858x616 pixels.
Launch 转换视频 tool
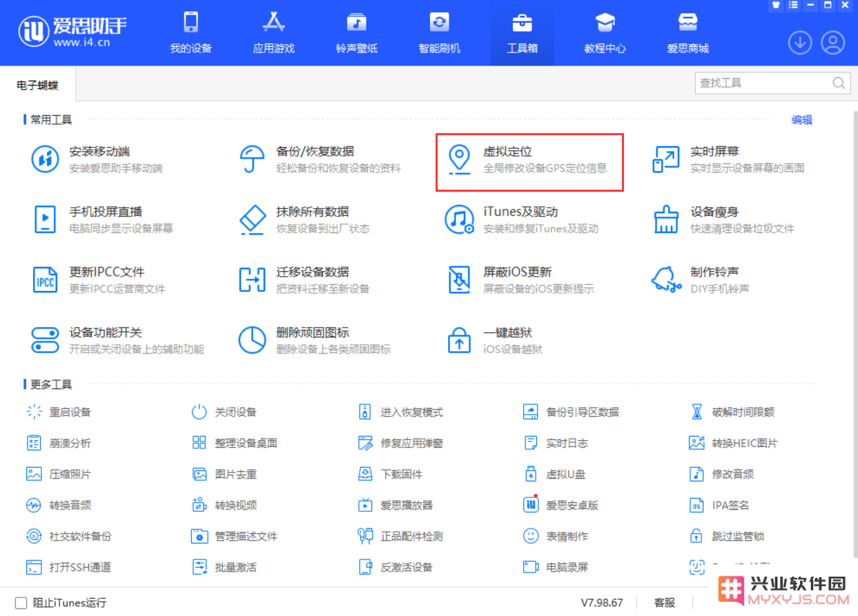point(224,505)
